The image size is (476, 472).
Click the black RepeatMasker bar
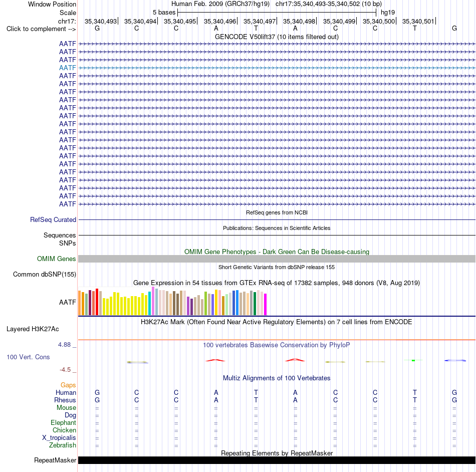point(277,460)
